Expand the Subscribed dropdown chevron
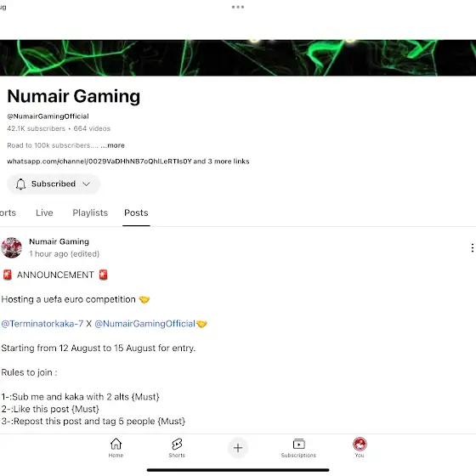Viewport: 476px width, 476px height. 86,184
